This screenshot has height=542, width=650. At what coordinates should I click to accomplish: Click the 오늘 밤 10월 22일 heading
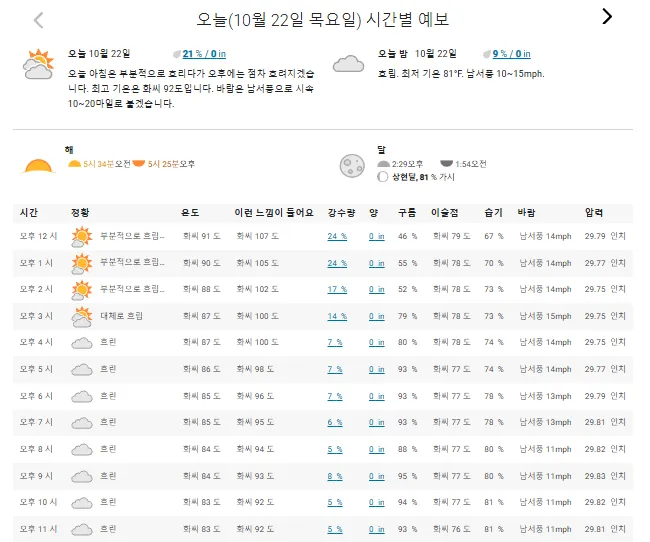[x=417, y=54]
